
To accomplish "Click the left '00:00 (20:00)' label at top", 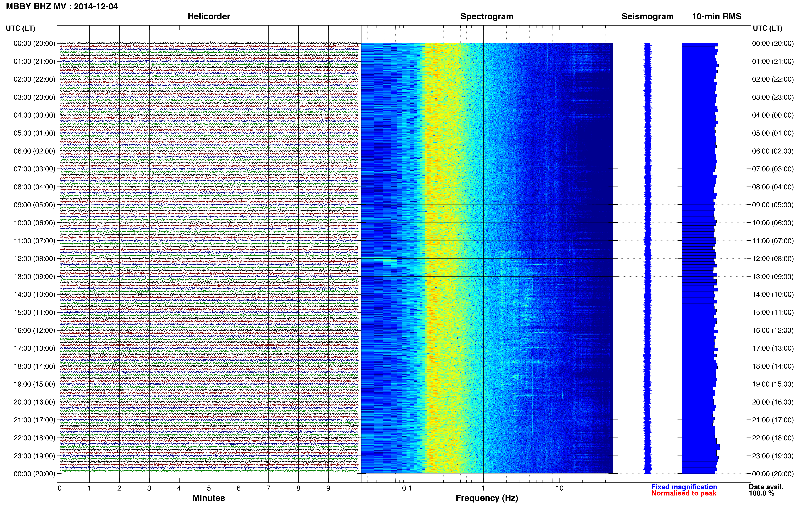I will 34,43.
